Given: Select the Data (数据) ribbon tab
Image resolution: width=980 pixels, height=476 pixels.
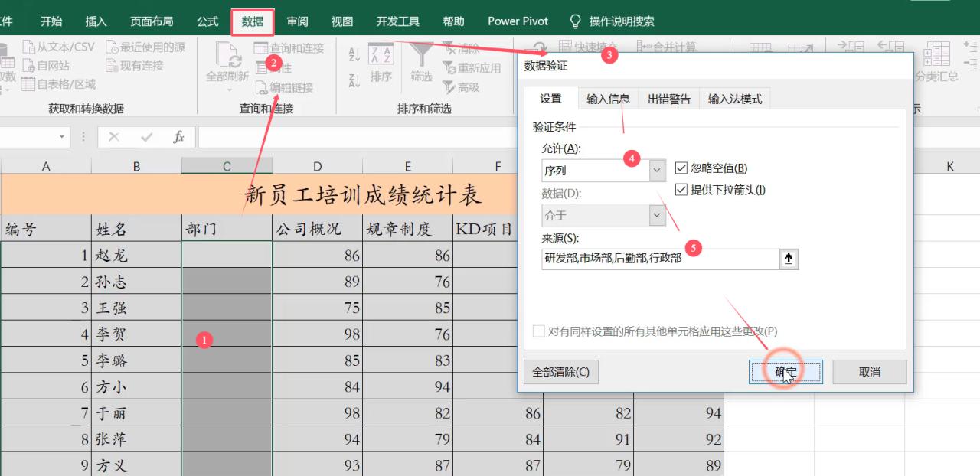Looking at the screenshot, I should (x=253, y=21).
